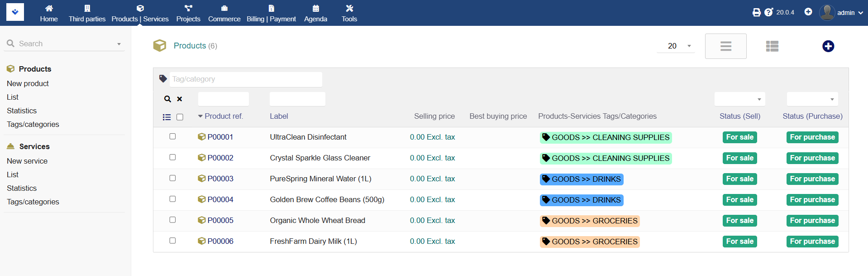Select the checkbox for P00004 row
Screen dimensions: 868x276
pos(172,199)
